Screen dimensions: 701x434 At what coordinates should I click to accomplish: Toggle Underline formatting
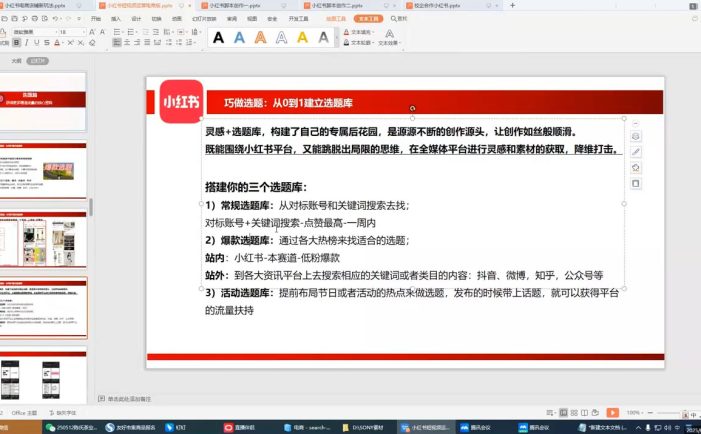tap(37, 43)
